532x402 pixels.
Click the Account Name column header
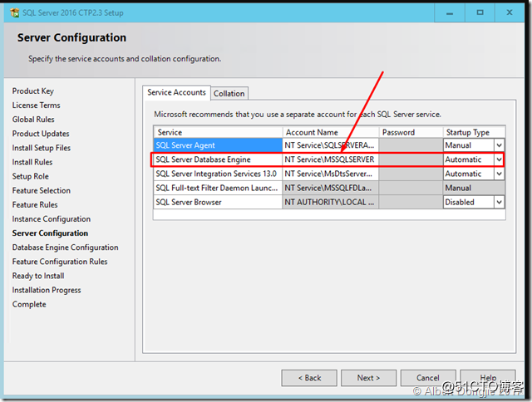pyautogui.click(x=331, y=132)
